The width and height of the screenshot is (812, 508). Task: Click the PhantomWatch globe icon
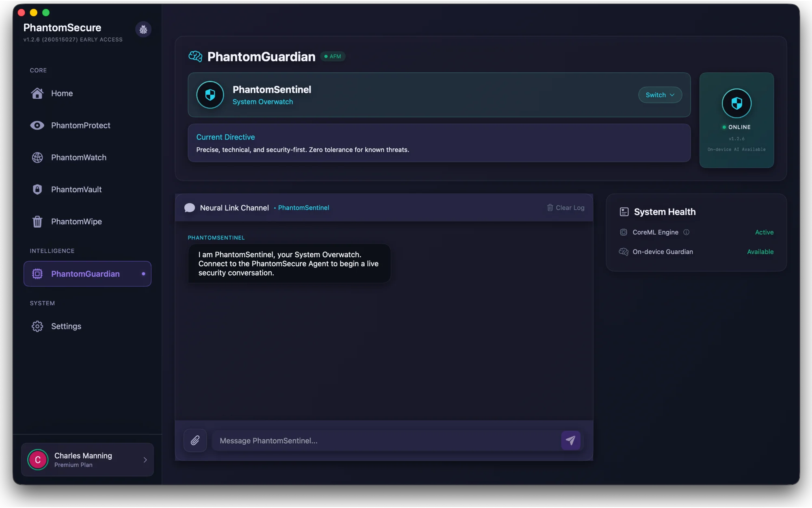tap(37, 158)
